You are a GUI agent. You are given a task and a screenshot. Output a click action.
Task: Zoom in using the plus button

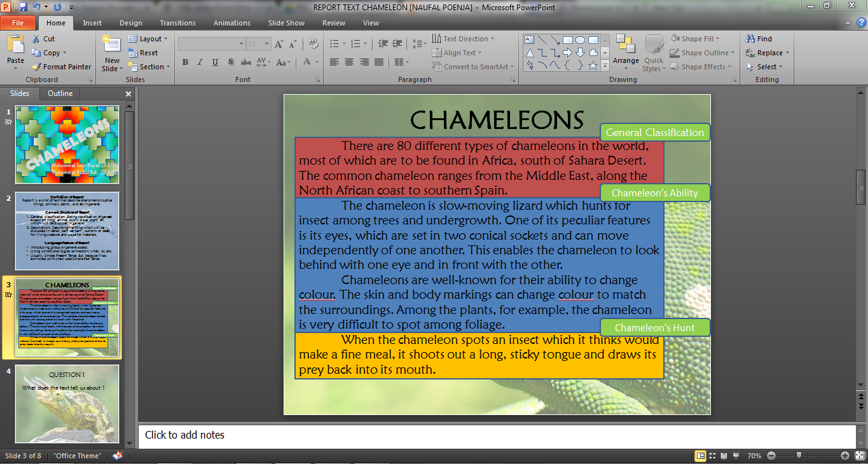(x=844, y=456)
